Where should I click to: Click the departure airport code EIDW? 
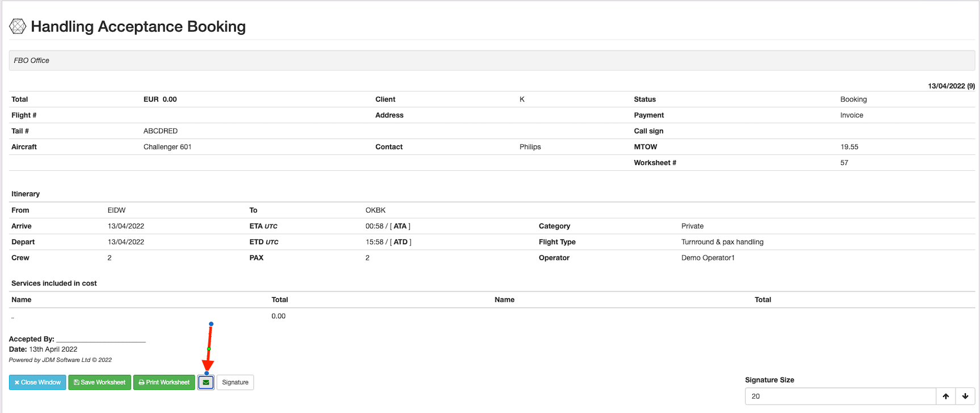[116, 210]
